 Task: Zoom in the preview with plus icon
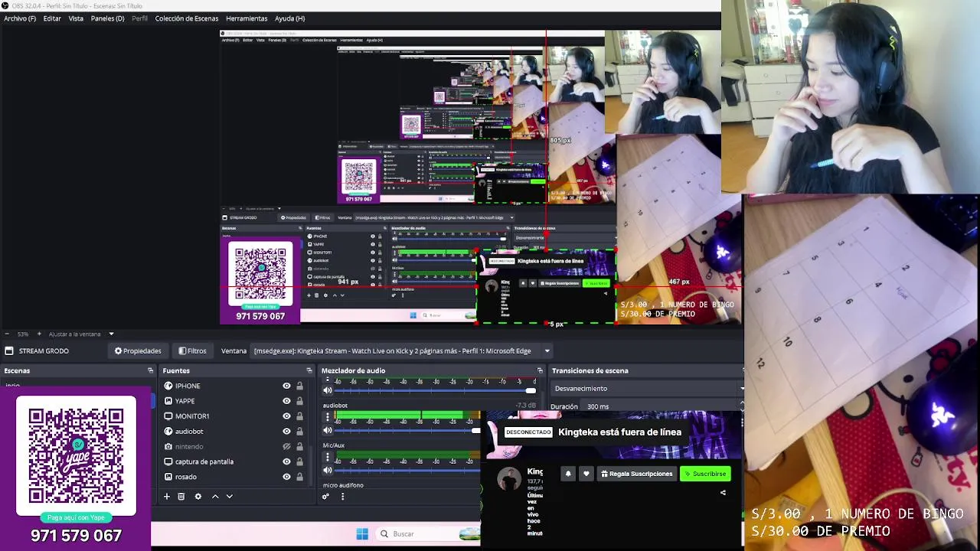(x=39, y=334)
